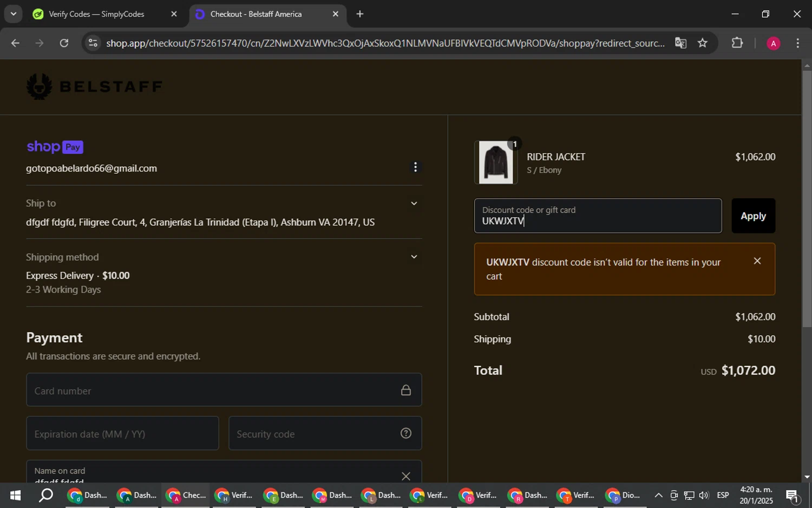This screenshot has width=812, height=508.
Task: Click the ESP language indicator
Action: pyautogui.click(x=723, y=495)
